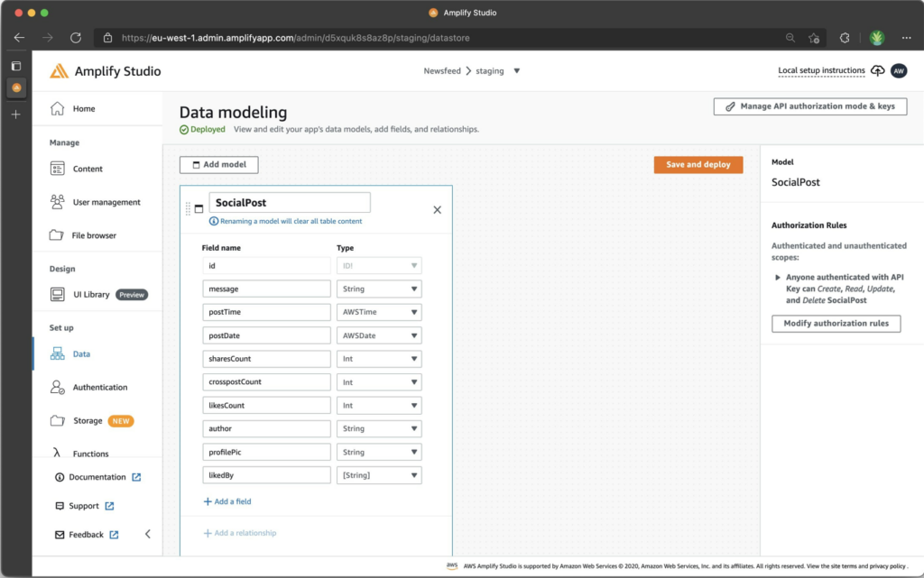Screen dimensions: 924x578
Task: Open the Documentation external link
Action: tap(97, 477)
